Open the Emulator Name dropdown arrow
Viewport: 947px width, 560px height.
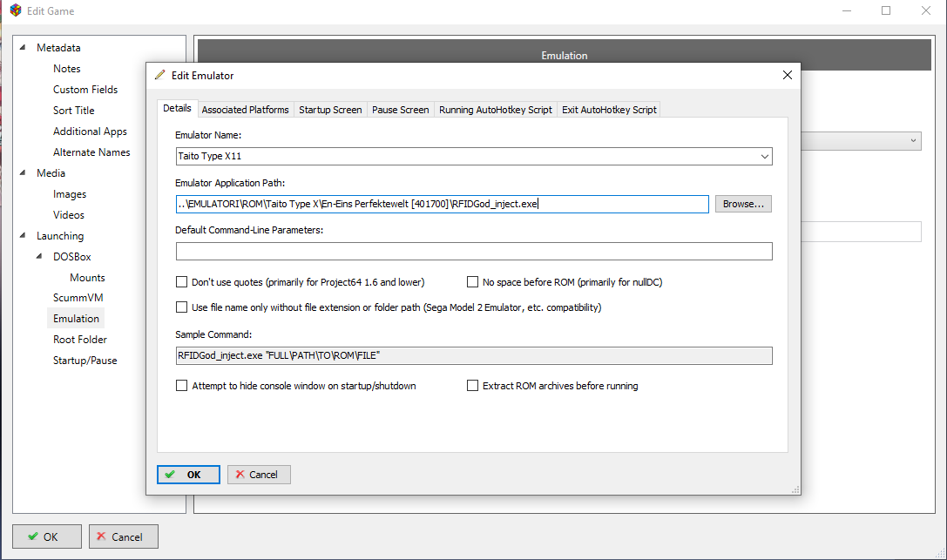764,156
